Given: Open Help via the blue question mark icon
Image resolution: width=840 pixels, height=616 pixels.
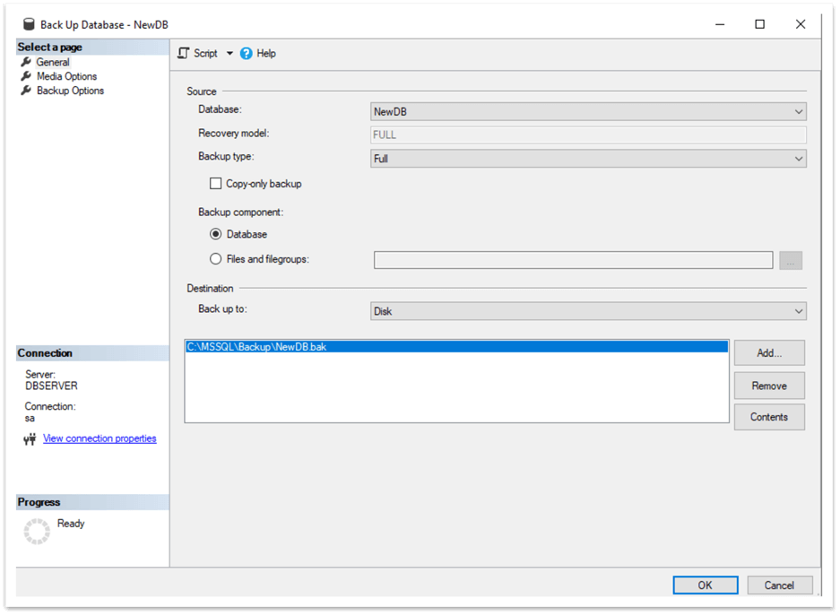Looking at the screenshot, I should (246, 53).
